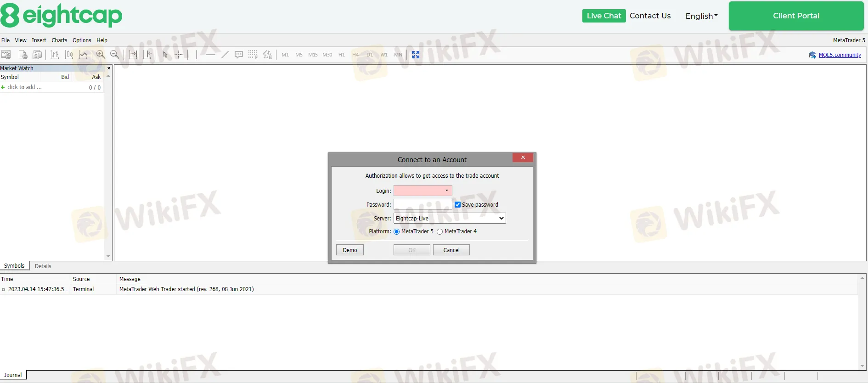Switch to bar chart mode
The image size is (868, 383).
click(x=55, y=55)
